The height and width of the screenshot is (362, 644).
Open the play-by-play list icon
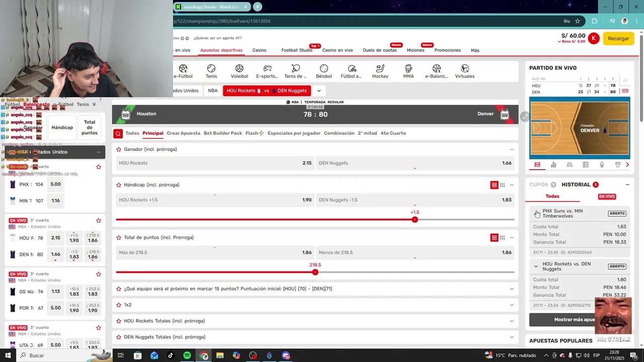tap(586, 164)
